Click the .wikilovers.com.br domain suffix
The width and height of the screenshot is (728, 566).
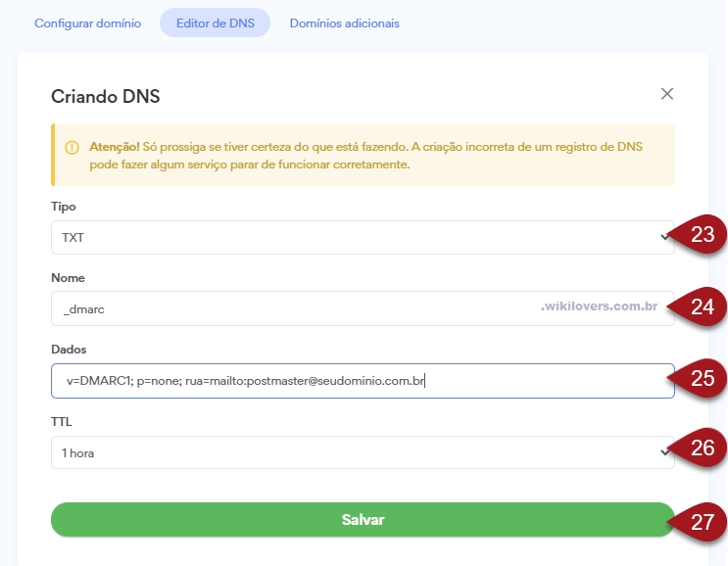point(599,307)
